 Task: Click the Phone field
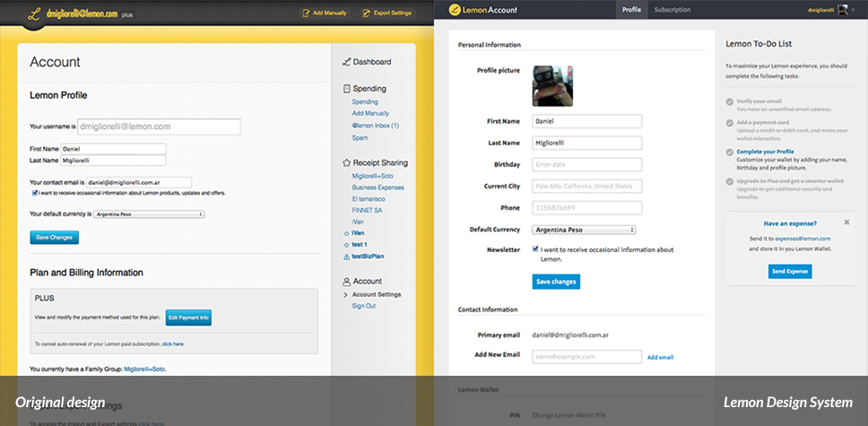pyautogui.click(x=586, y=208)
